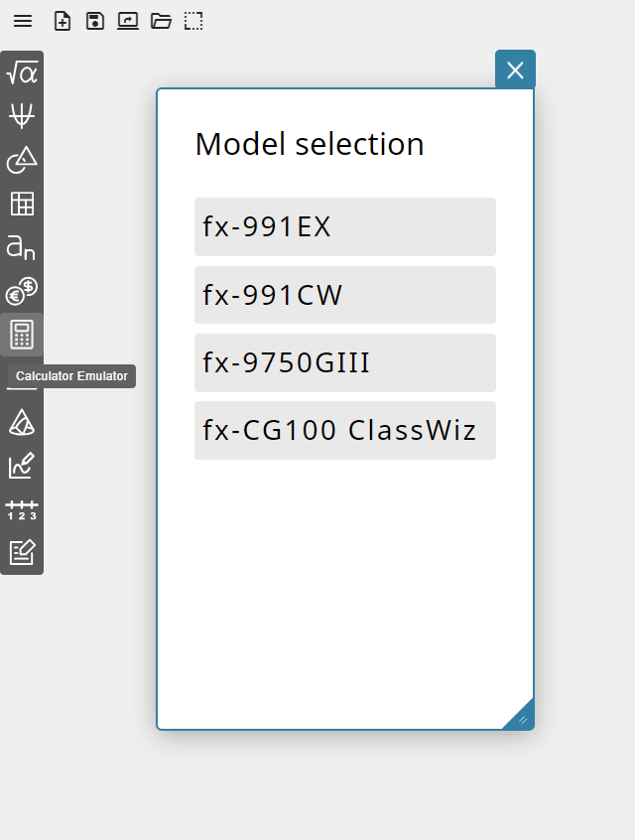Image resolution: width=635 pixels, height=840 pixels.
Task: Create a new paper with plus icon
Action: [x=63, y=22]
